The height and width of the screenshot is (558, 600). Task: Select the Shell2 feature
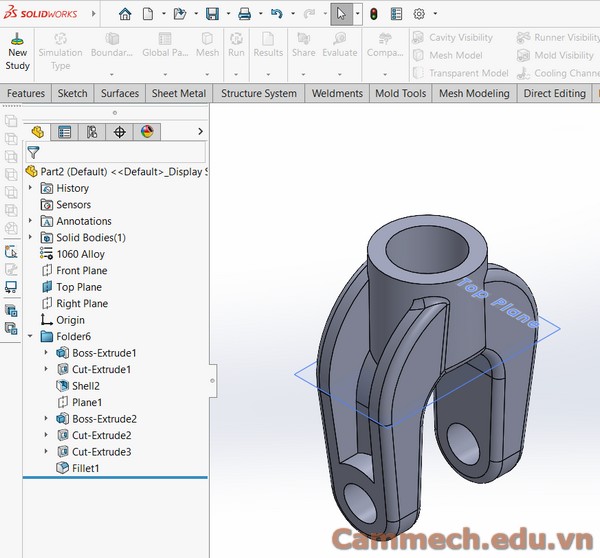coord(78,386)
